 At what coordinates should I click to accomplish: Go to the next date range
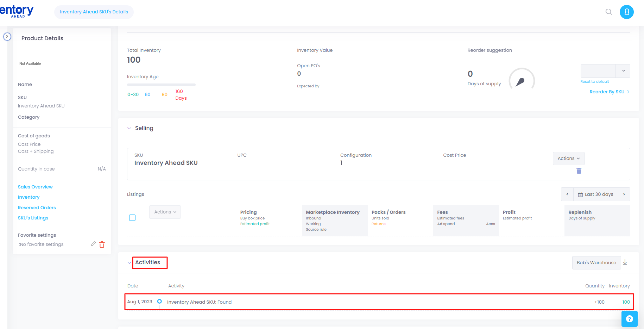[x=624, y=194]
